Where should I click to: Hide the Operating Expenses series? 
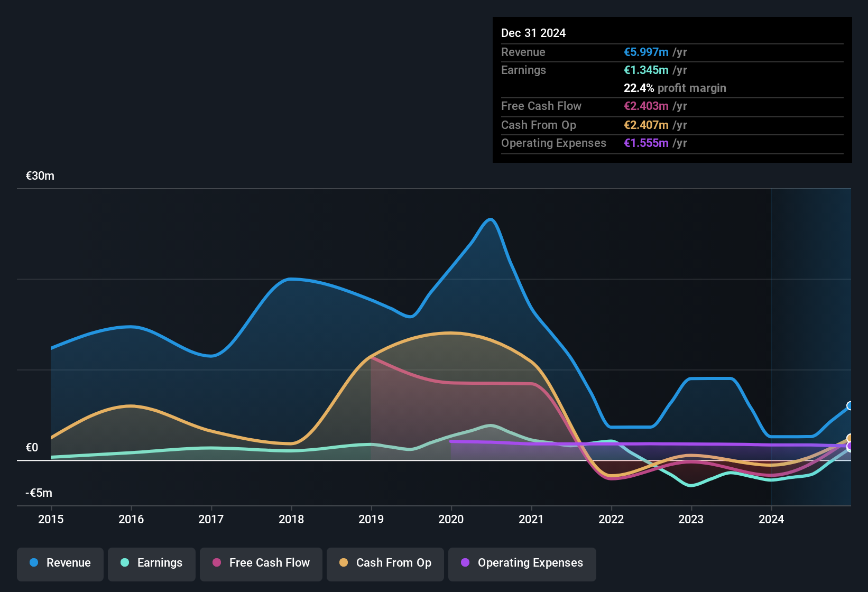click(x=522, y=563)
